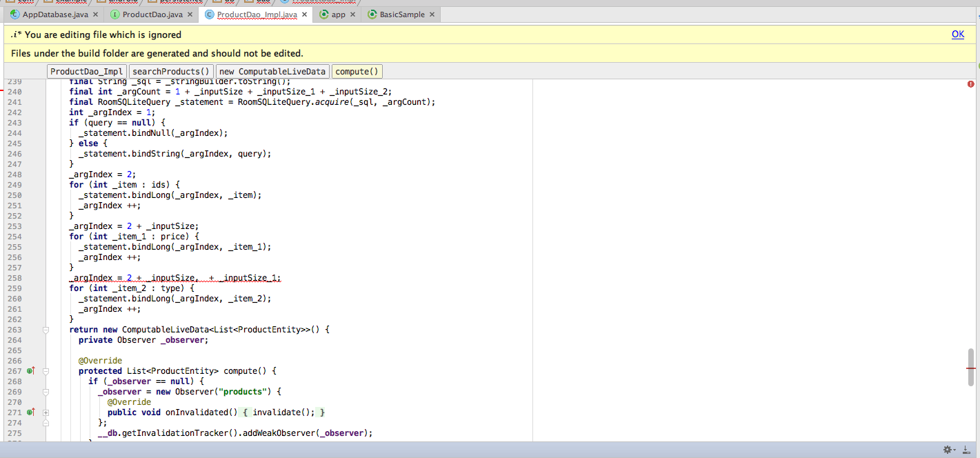Click the override gutter icon on line 271
This screenshot has width=980, height=458.
30,412
